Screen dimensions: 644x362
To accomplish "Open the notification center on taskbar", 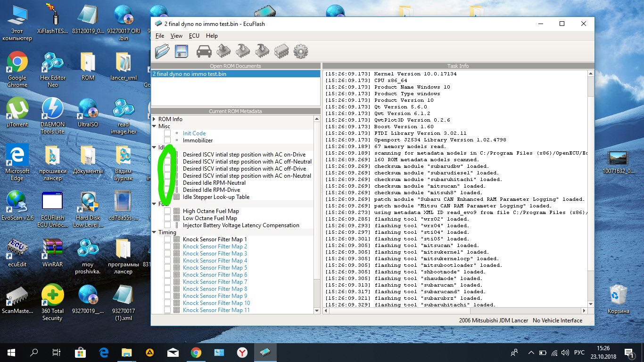I will point(629,352).
